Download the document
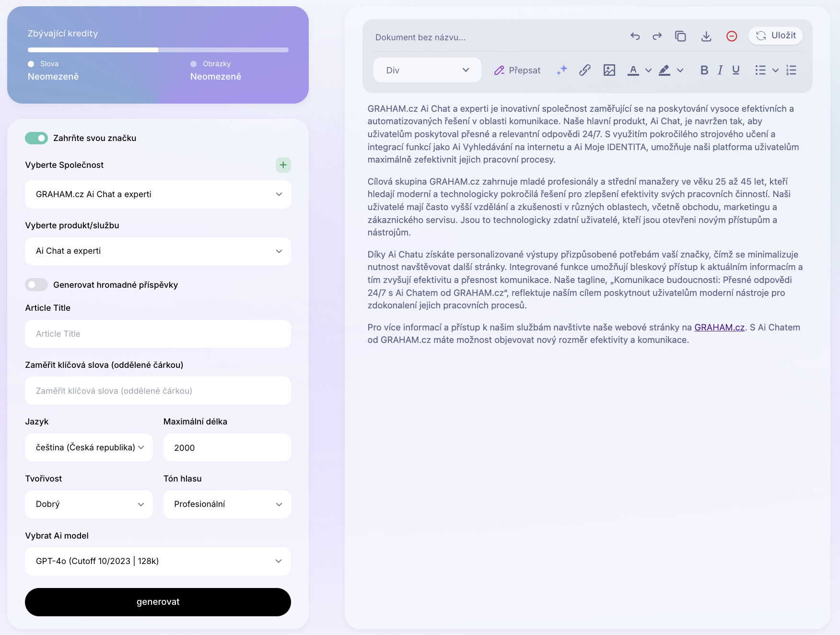The image size is (840, 635). [x=706, y=36]
